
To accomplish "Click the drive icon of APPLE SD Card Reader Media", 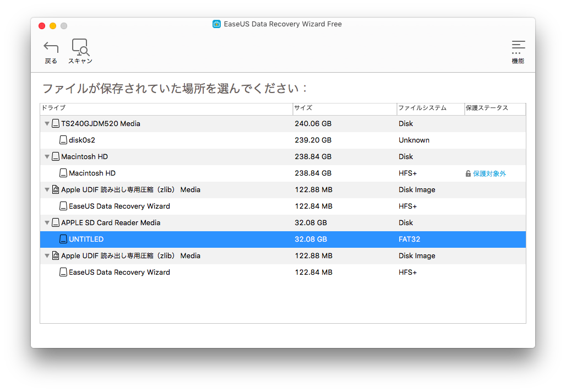I will 56,223.
